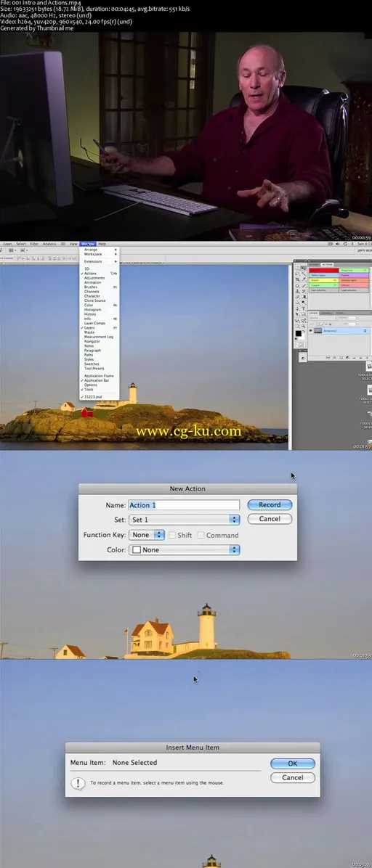Expand the Extensions submenu

pos(99,261)
